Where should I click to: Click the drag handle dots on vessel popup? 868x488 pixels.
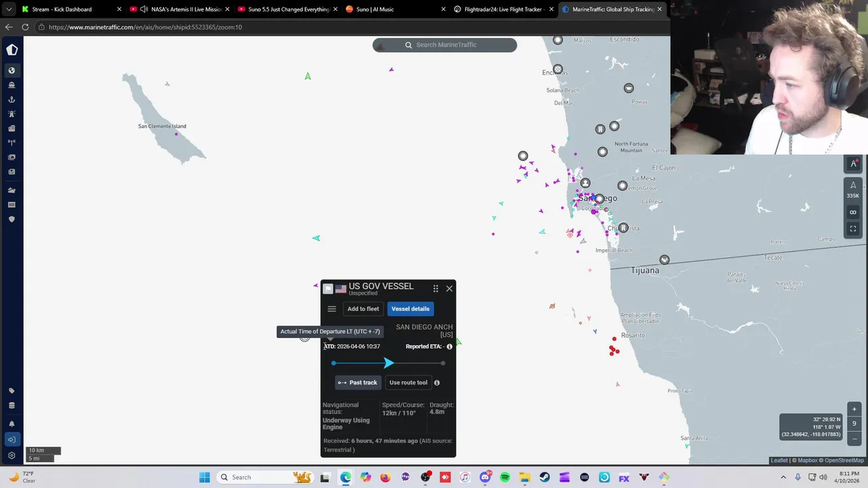tap(435, 288)
